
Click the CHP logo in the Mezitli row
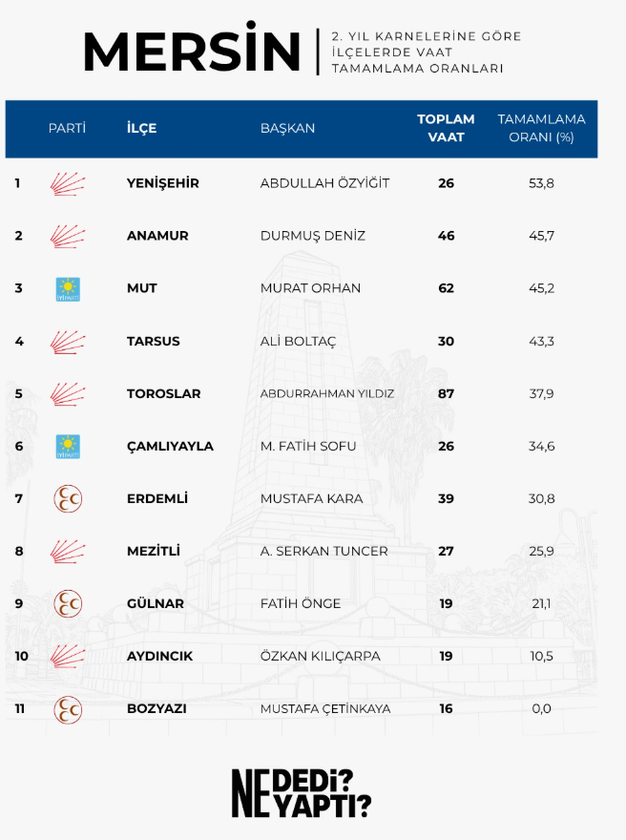[x=68, y=552]
